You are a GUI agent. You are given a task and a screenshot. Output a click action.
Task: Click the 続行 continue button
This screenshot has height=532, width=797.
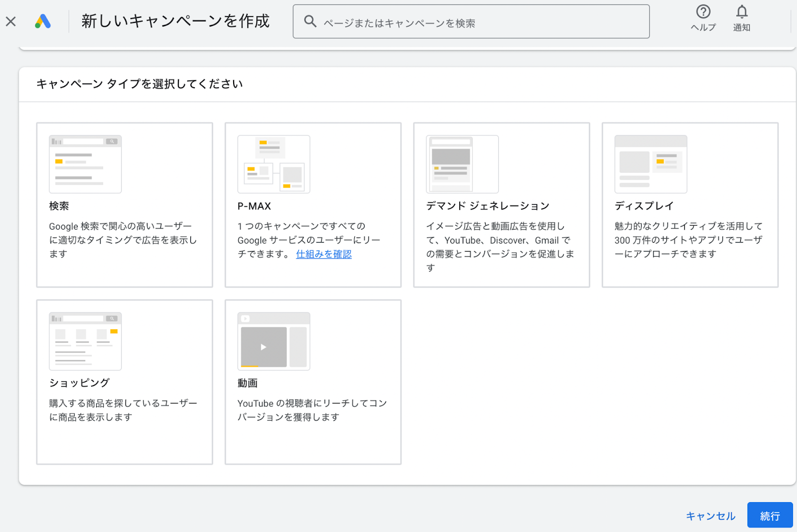pos(770,516)
